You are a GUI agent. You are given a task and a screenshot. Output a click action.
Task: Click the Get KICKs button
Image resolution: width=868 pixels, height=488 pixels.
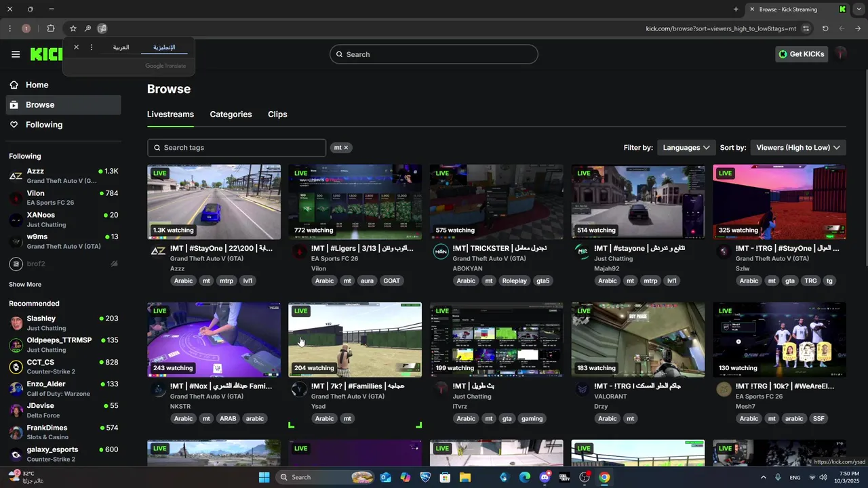pyautogui.click(x=802, y=54)
